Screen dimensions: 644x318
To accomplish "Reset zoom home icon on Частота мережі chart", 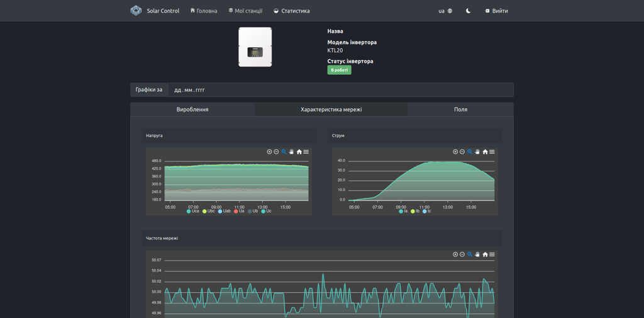I will 485,255.
